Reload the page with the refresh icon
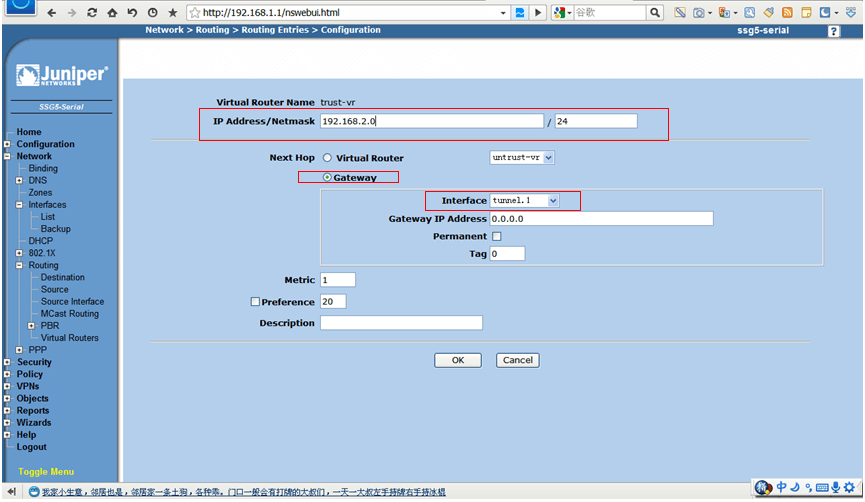 click(x=93, y=13)
